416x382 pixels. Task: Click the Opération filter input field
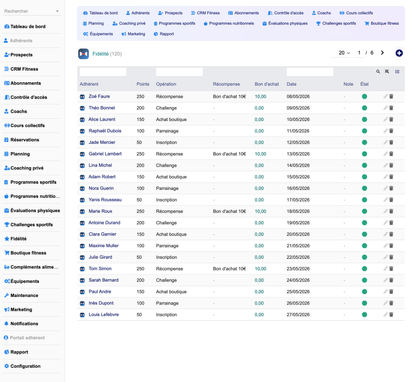click(x=179, y=72)
